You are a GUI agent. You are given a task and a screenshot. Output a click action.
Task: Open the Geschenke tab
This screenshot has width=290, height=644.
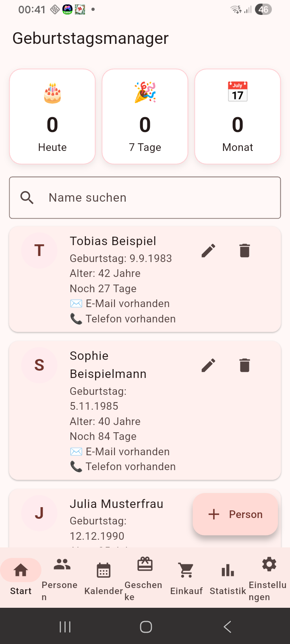(x=145, y=578)
